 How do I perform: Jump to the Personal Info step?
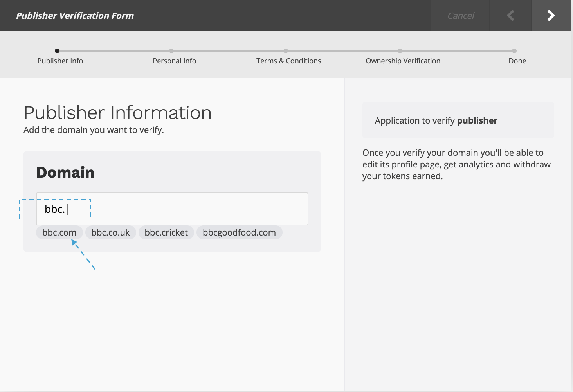click(x=175, y=61)
